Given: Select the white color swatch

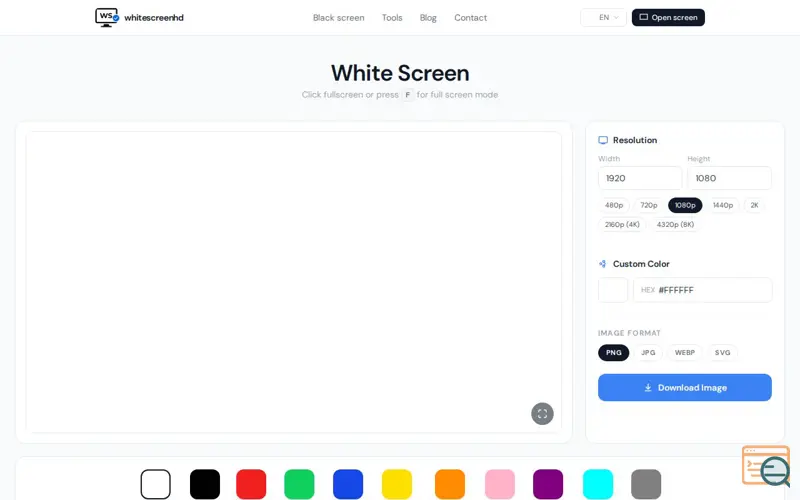Looking at the screenshot, I should click(x=156, y=484).
